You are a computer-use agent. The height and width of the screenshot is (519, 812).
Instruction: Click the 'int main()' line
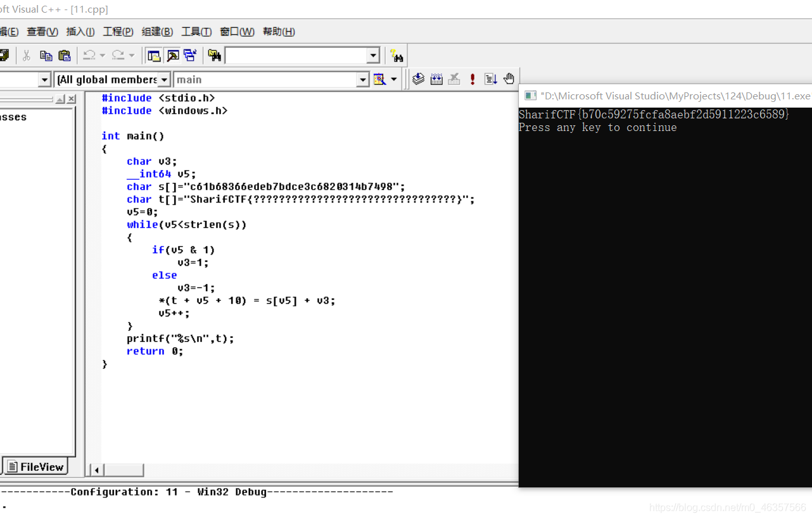[x=132, y=136]
